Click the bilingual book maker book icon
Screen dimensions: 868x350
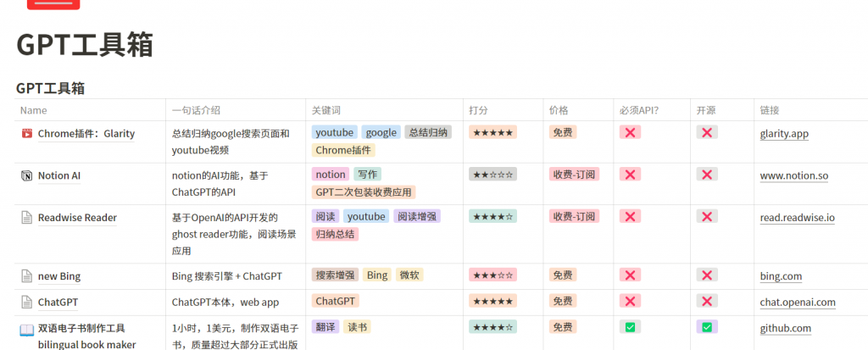point(26,331)
